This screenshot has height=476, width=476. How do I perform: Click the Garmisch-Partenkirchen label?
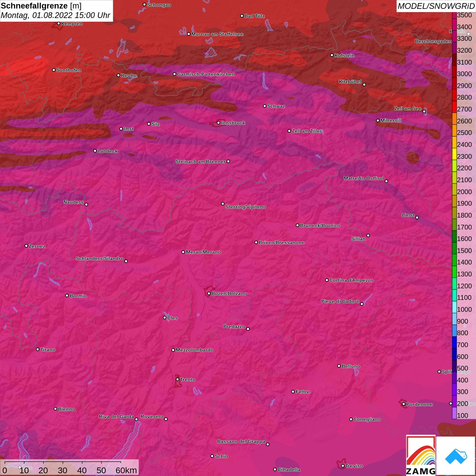click(206, 74)
